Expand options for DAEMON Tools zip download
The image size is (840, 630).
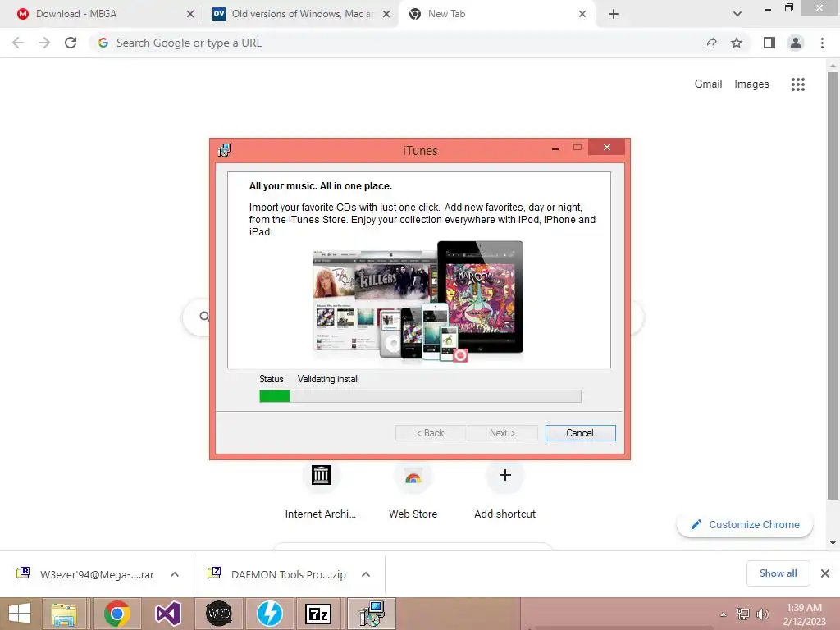click(x=366, y=574)
